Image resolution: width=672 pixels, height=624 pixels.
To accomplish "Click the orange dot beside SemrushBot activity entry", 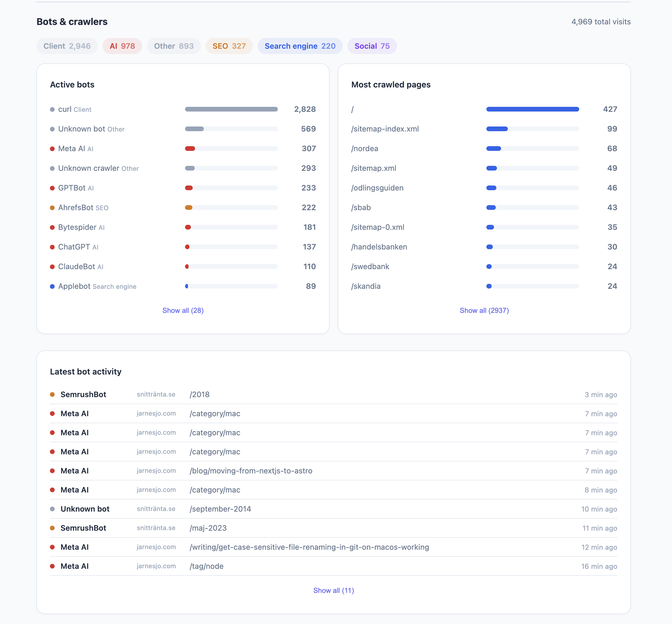I will click(52, 394).
